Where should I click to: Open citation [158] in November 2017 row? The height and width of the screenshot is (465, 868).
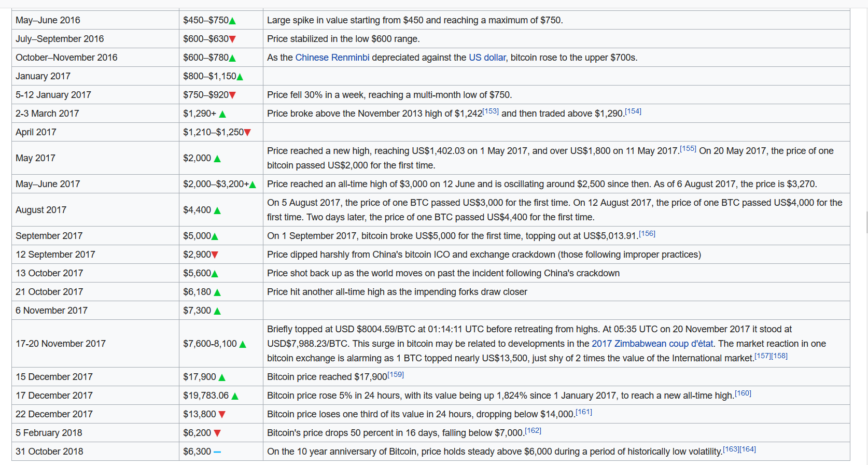click(779, 356)
